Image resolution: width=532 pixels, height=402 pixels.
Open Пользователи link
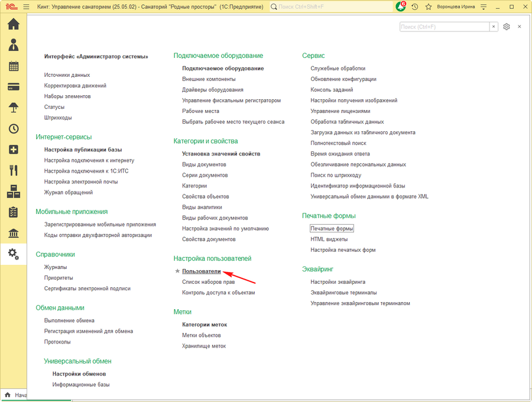pyautogui.click(x=202, y=271)
